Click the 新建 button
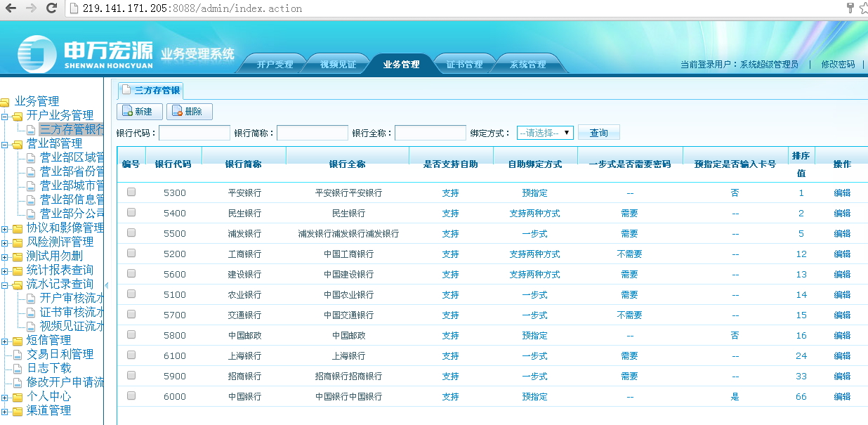The image size is (868, 425). click(x=140, y=112)
